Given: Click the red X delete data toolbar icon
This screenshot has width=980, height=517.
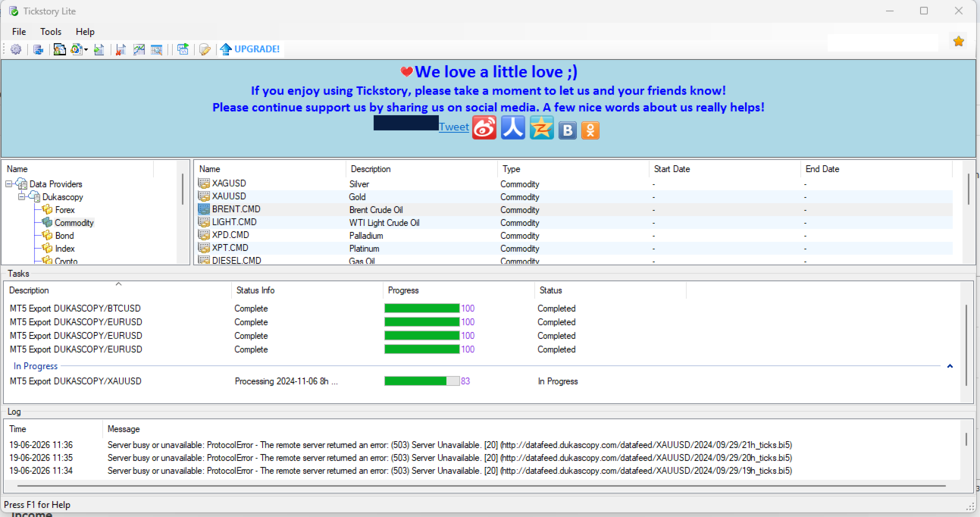Looking at the screenshot, I should (121, 49).
